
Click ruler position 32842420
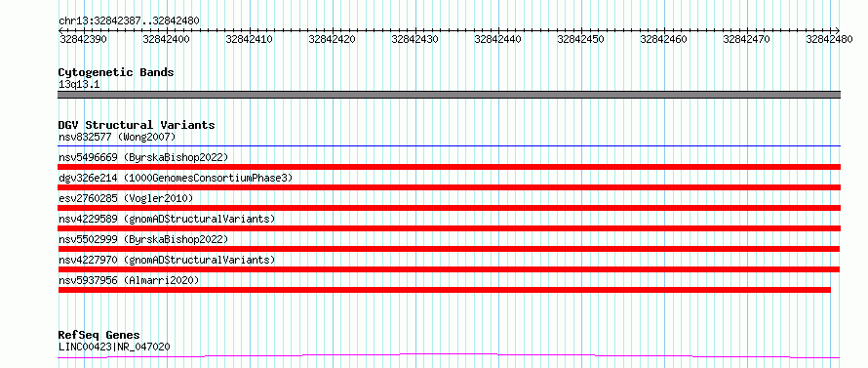[333, 39]
